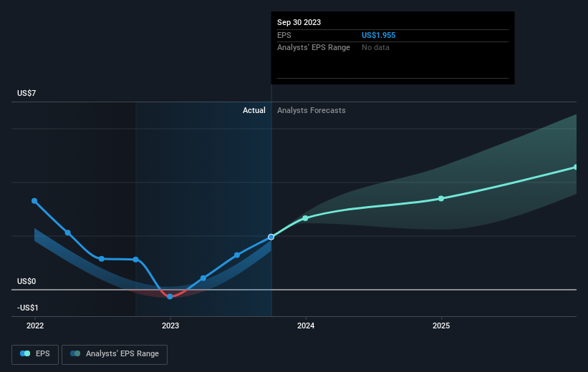This screenshot has width=588, height=372.
Task: Click the 2022 x-axis label
Action: click(x=35, y=325)
